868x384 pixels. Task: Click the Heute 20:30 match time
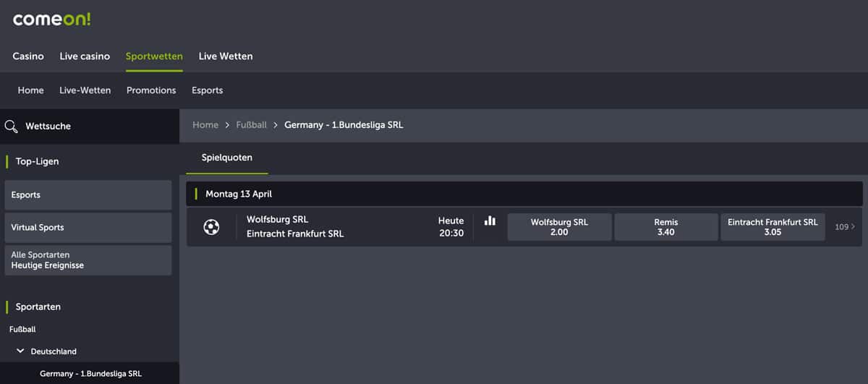pos(451,227)
